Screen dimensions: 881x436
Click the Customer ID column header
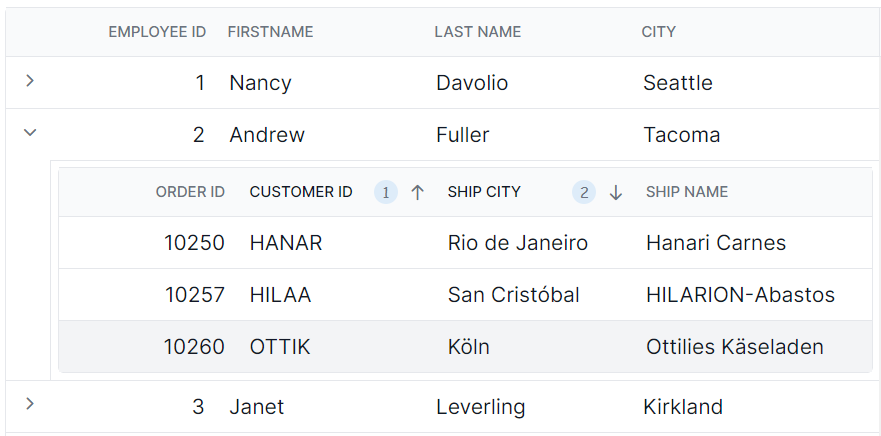pyautogui.click(x=301, y=192)
